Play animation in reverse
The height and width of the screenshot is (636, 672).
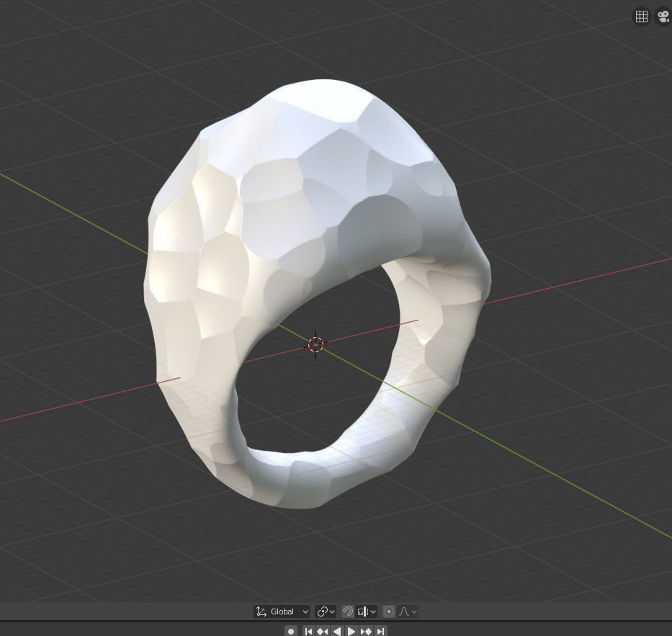pos(337,631)
